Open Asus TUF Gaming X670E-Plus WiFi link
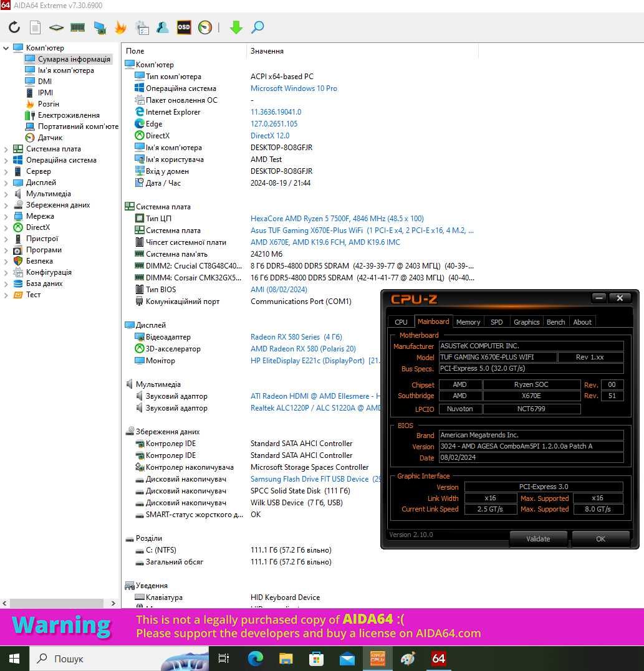The width and height of the screenshot is (644, 671). [x=362, y=231]
